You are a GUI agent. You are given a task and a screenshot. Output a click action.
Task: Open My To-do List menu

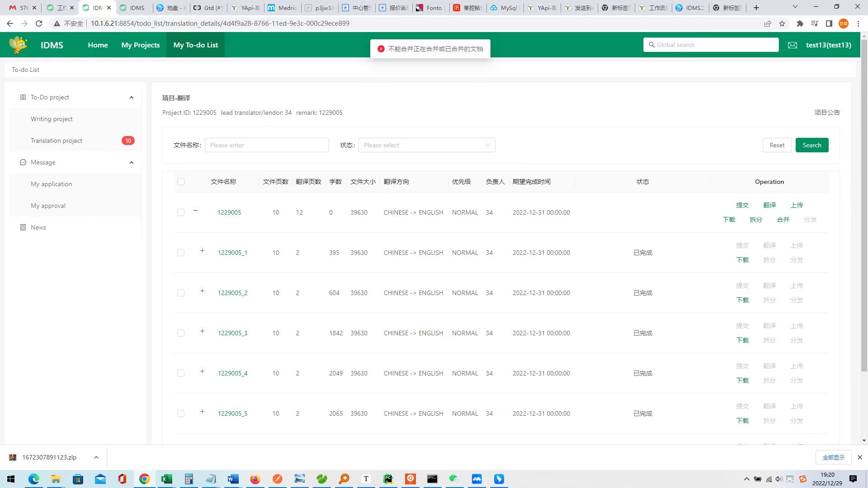(195, 45)
